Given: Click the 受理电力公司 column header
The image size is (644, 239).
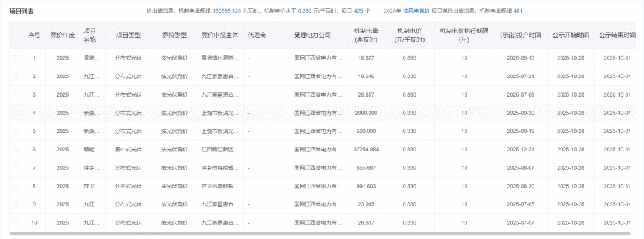Looking at the screenshot, I should coord(312,35).
